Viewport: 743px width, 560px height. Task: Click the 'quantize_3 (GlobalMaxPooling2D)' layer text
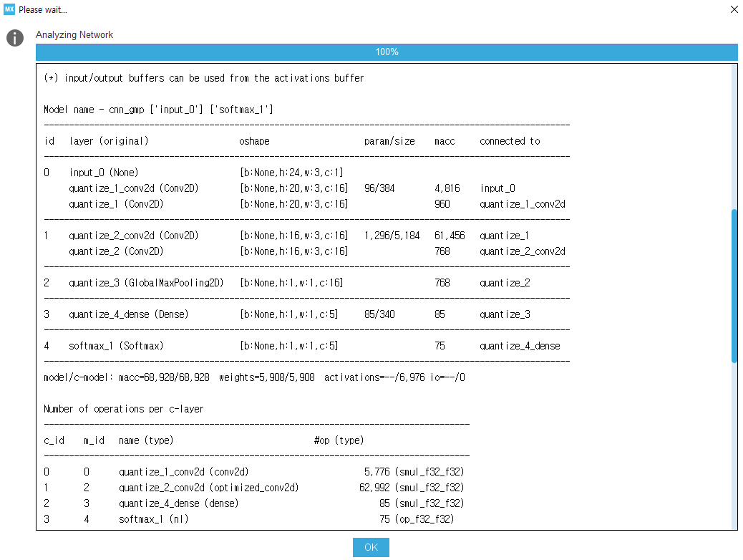(146, 283)
